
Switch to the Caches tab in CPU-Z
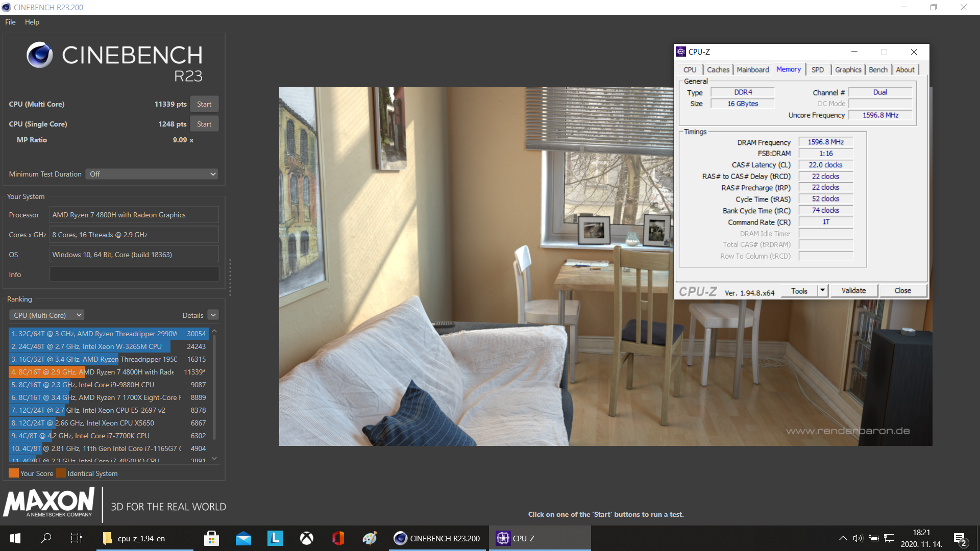click(718, 70)
